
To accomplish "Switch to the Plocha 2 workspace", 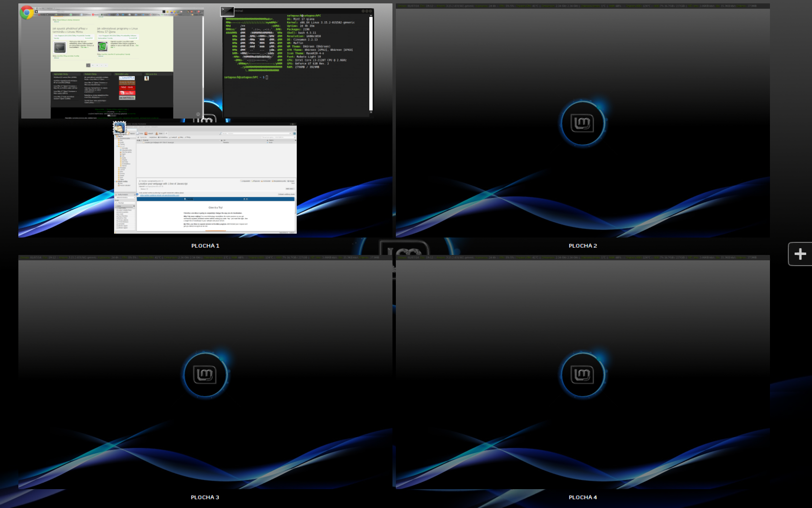I will pyautogui.click(x=582, y=120).
